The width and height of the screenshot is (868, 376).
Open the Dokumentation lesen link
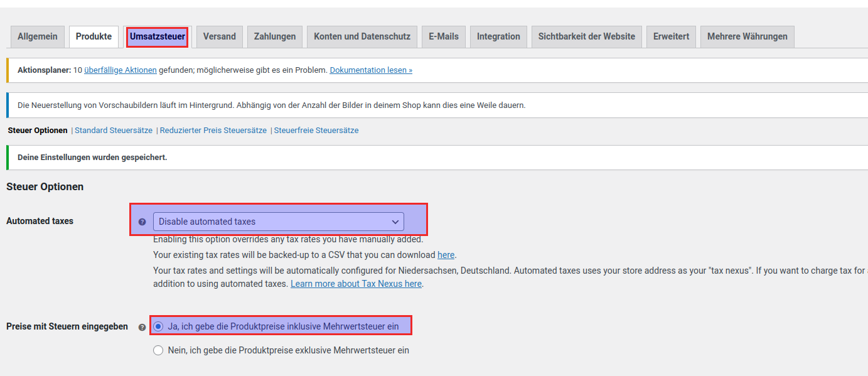(x=371, y=70)
